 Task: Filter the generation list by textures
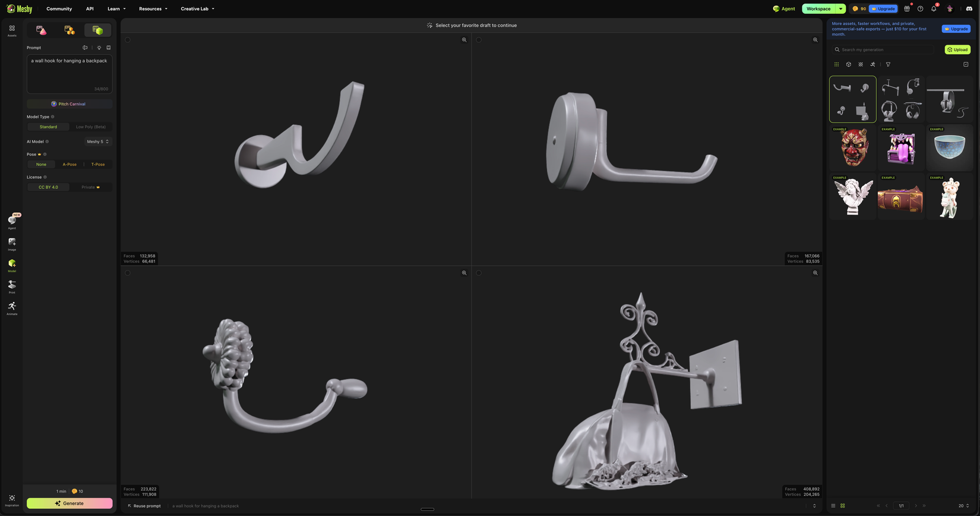tap(861, 64)
